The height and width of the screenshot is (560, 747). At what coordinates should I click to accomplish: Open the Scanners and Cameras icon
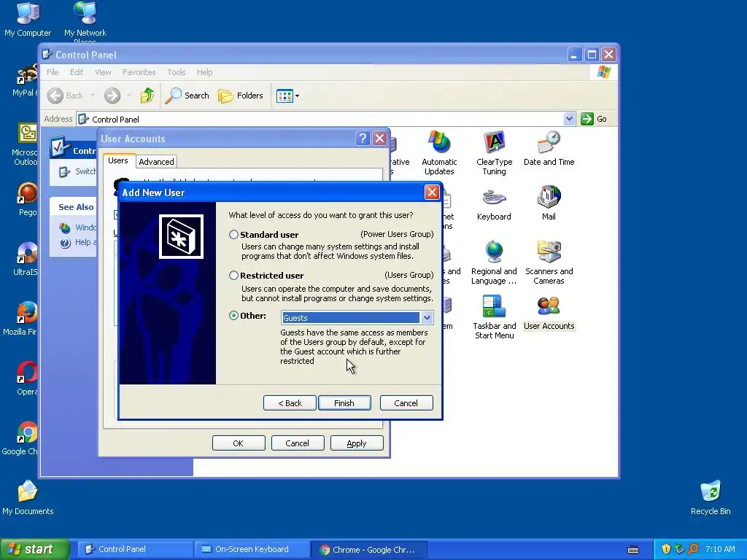pos(549,262)
